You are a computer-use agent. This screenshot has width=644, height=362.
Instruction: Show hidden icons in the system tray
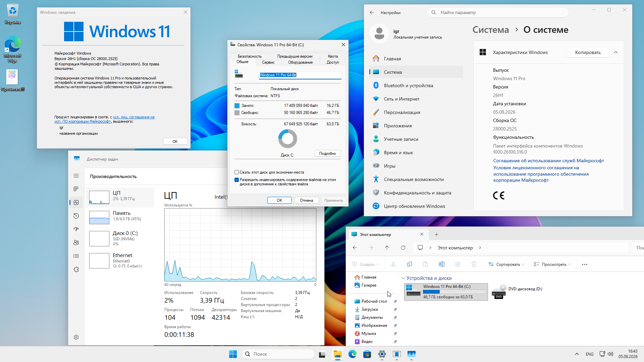[577, 354]
